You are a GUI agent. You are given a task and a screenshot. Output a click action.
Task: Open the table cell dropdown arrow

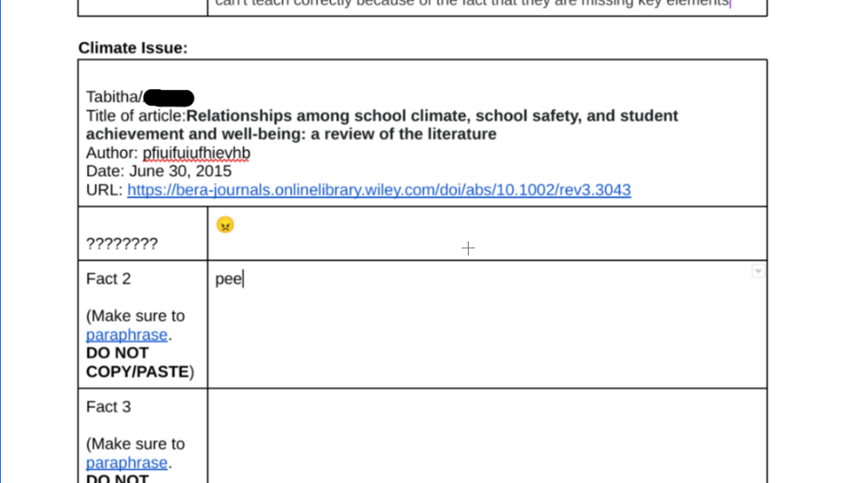(758, 271)
